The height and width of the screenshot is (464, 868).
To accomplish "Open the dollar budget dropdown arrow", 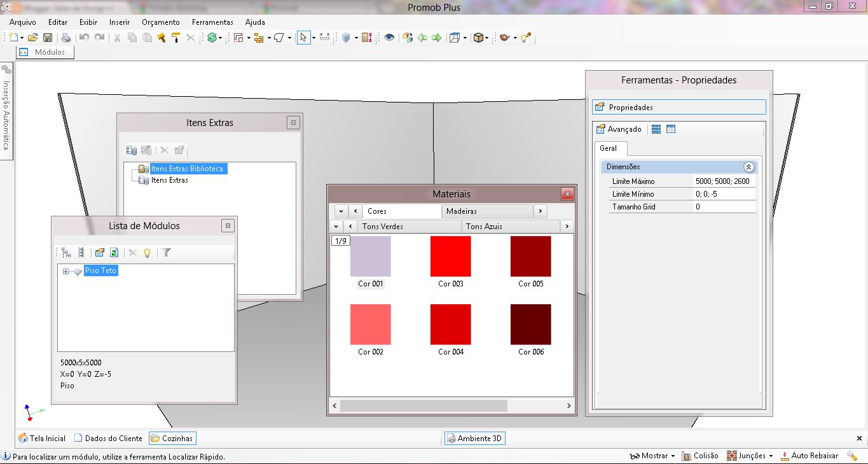I will pos(221,38).
